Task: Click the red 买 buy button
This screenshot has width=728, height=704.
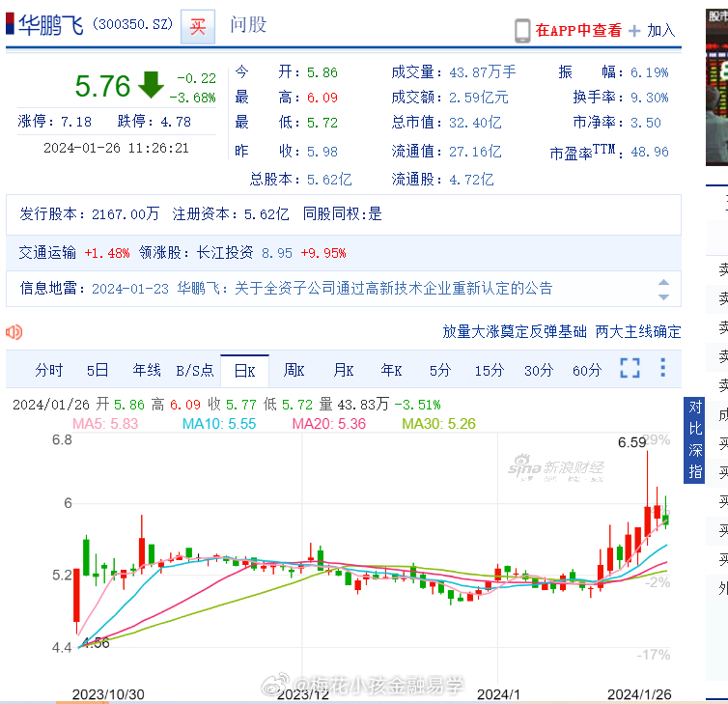Action: coord(198,26)
